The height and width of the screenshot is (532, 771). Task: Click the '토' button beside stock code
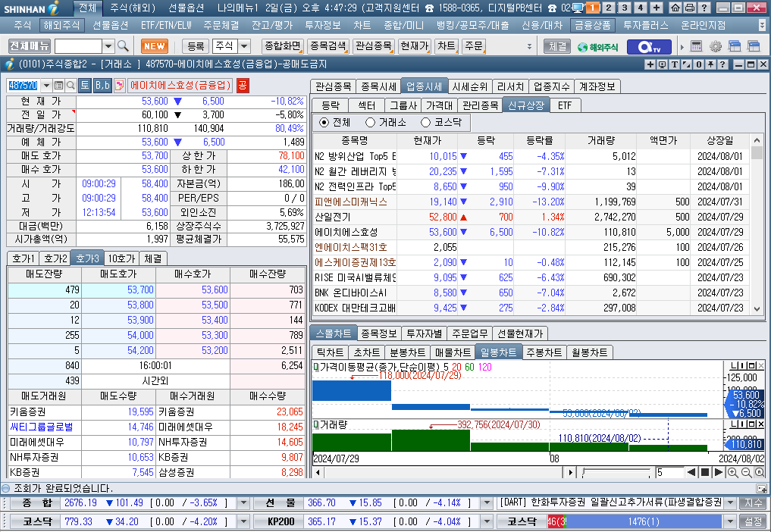(x=85, y=86)
